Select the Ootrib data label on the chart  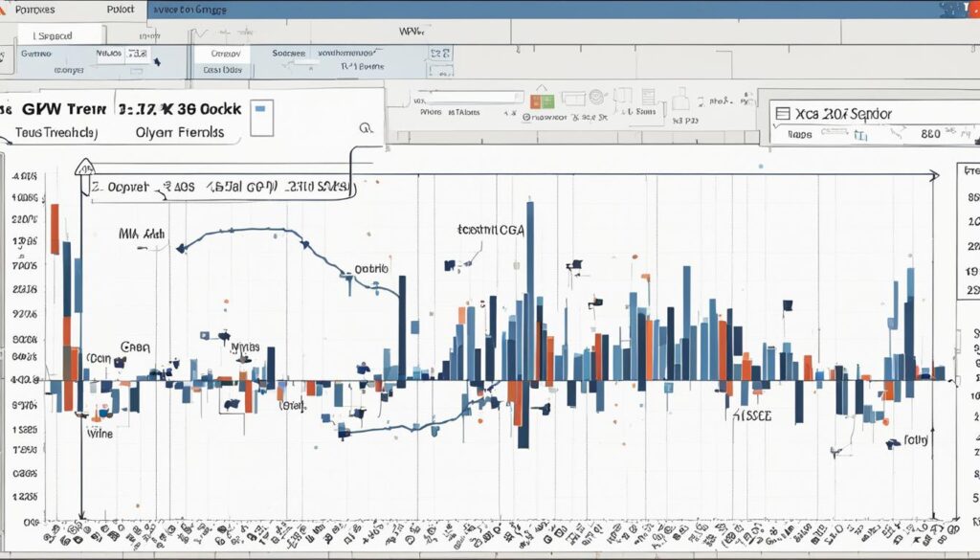point(371,270)
